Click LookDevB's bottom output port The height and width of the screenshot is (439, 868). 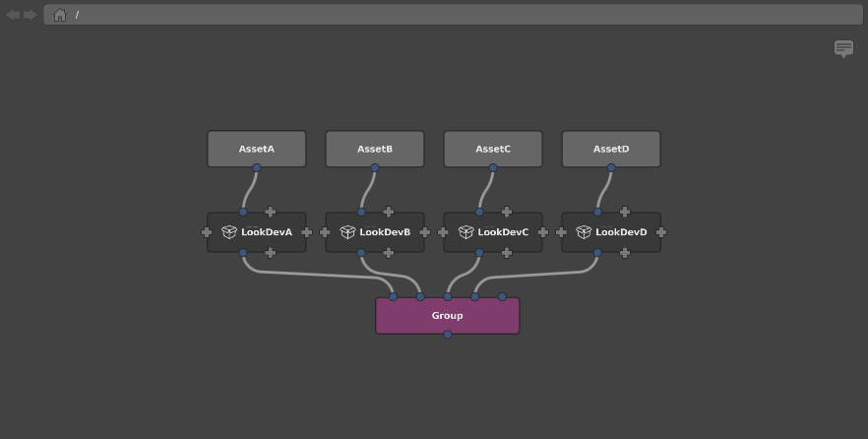click(x=361, y=253)
